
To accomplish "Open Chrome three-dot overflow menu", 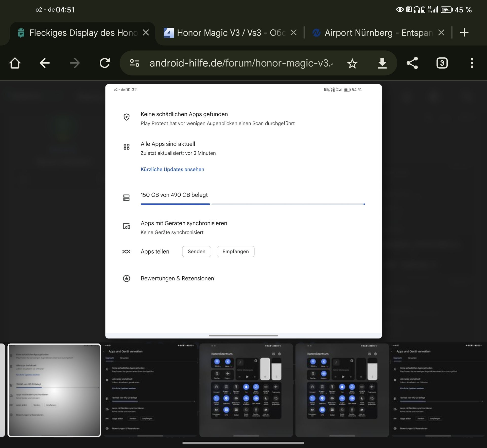I will click(472, 63).
